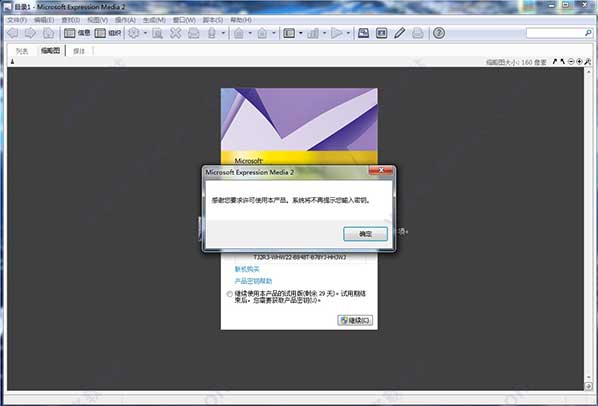Open the 查找(I) menu

(71, 20)
